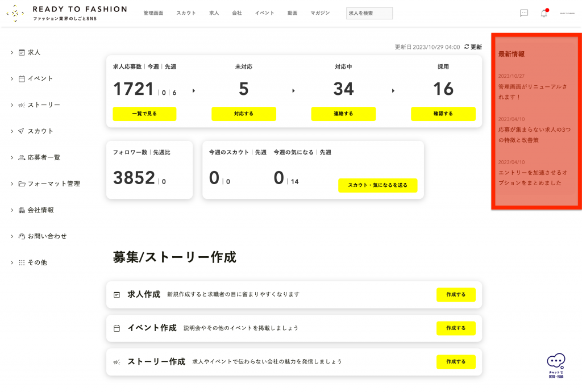Open マガジン in the top navigation

(x=320, y=13)
